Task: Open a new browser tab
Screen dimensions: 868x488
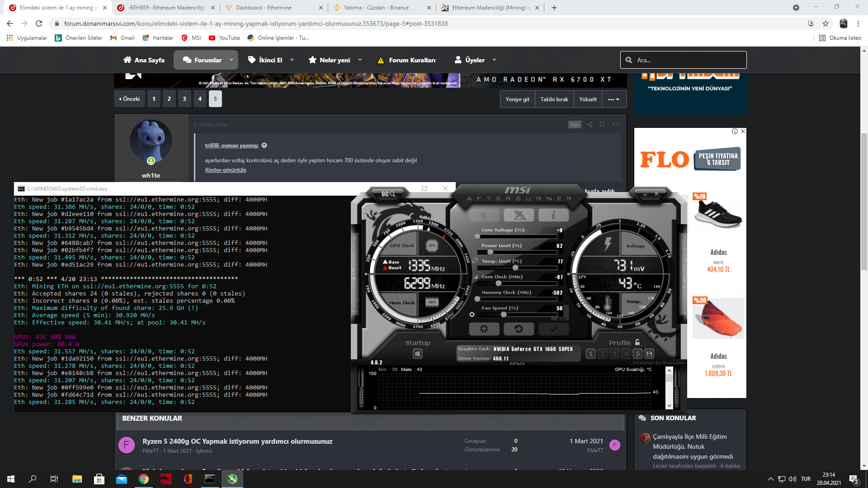Action: pyautogui.click(x=554, y=8)
